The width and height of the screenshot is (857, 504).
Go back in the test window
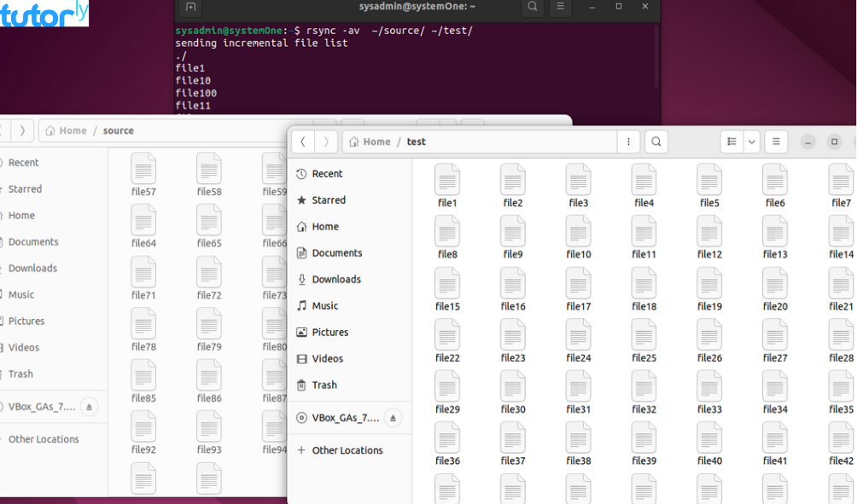coord(303,142)
